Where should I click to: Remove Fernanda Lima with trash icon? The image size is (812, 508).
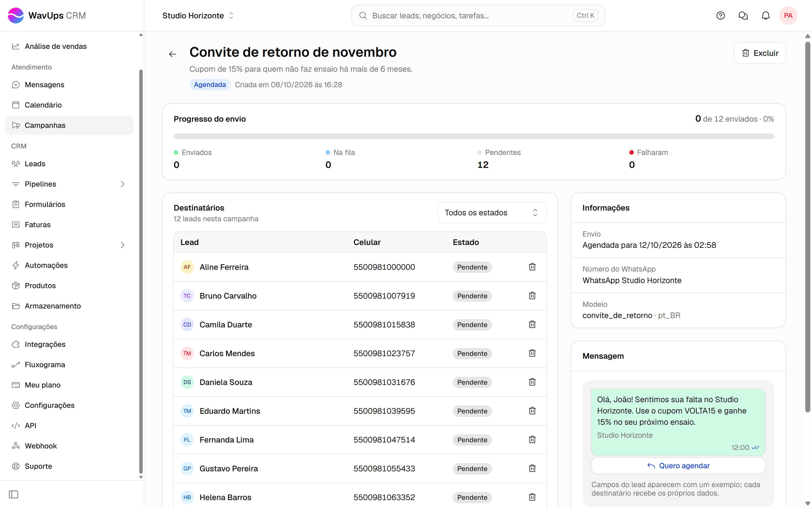[532, 439]
